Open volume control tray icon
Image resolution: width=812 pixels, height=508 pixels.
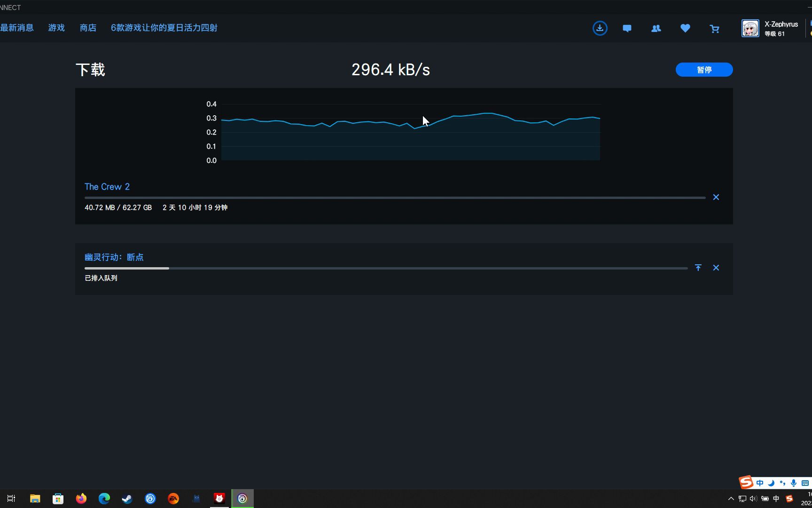[753, 499]
